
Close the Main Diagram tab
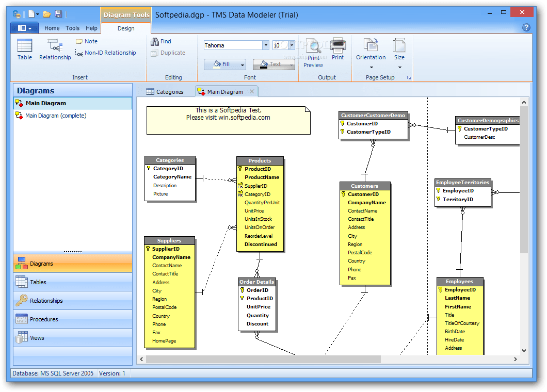pyautogui.click(x=251, y=91)
